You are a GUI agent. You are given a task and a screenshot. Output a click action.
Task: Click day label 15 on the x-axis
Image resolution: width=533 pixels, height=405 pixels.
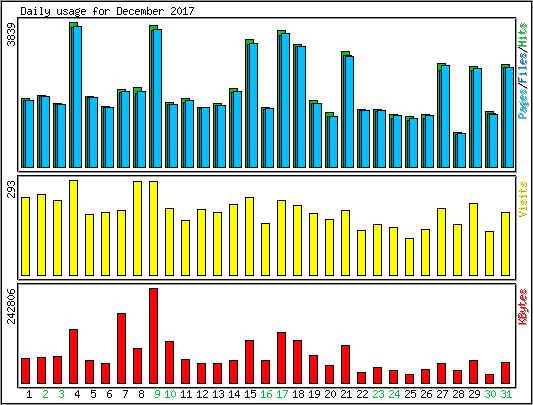point(250,394)
